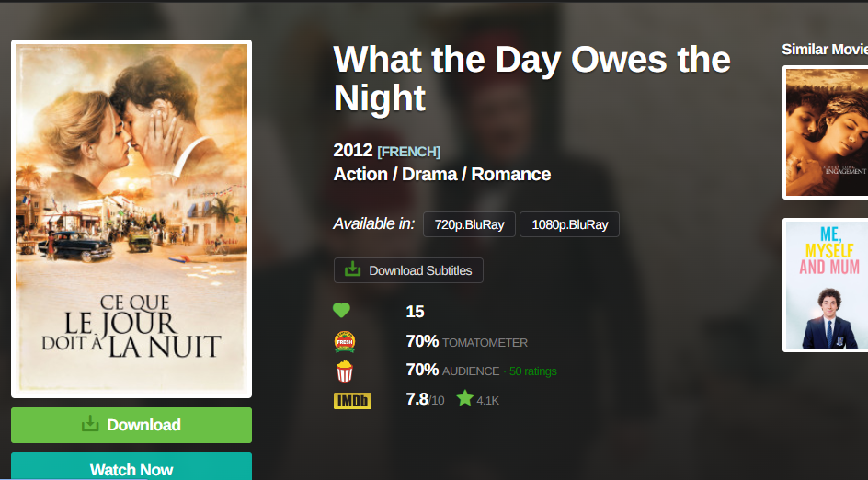
Task: Click the 70% Tomatometer score text
Action: [x=422, y=341]
